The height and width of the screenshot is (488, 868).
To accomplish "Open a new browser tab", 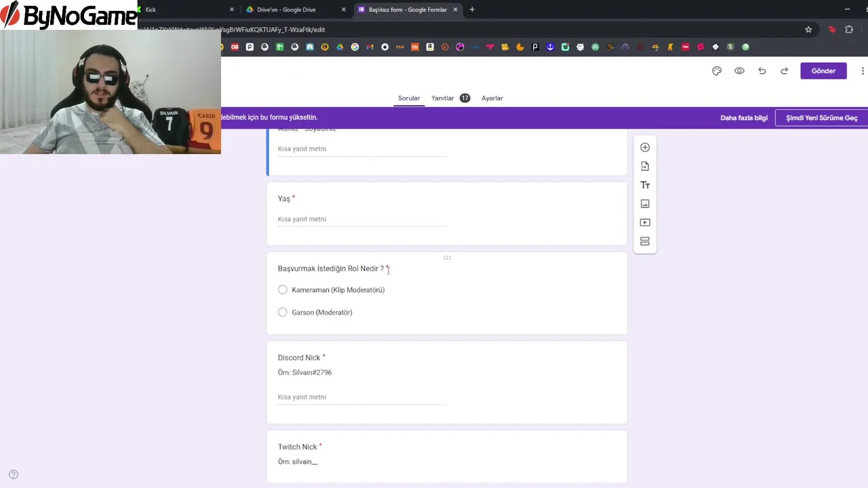I will pyautogui.click(x=472, y=9).
